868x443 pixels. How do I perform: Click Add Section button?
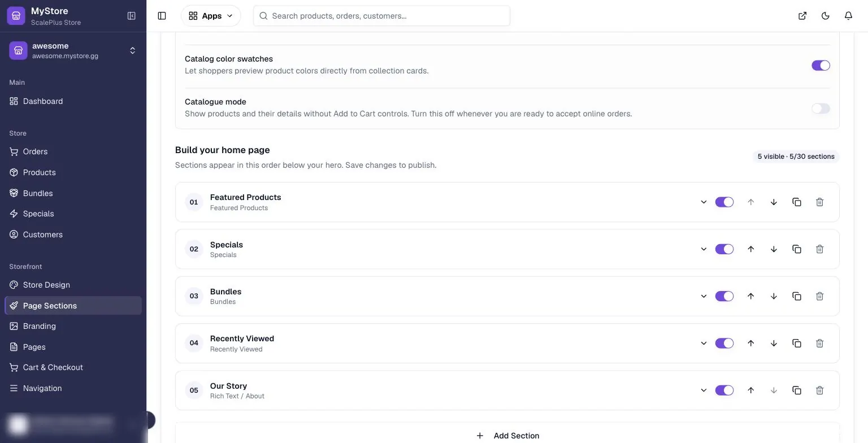pos(507,435)
